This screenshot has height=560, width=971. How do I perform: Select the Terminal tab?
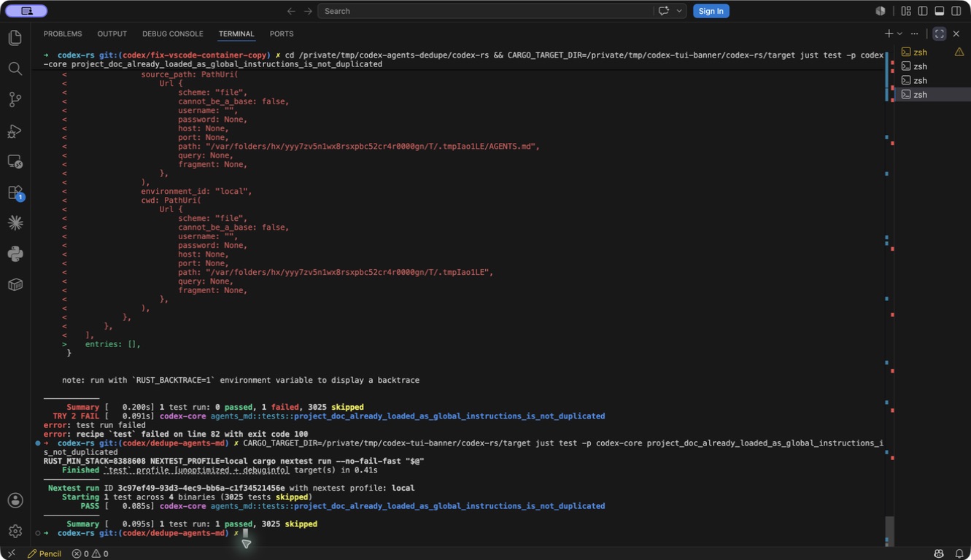(x=236, y=34)
